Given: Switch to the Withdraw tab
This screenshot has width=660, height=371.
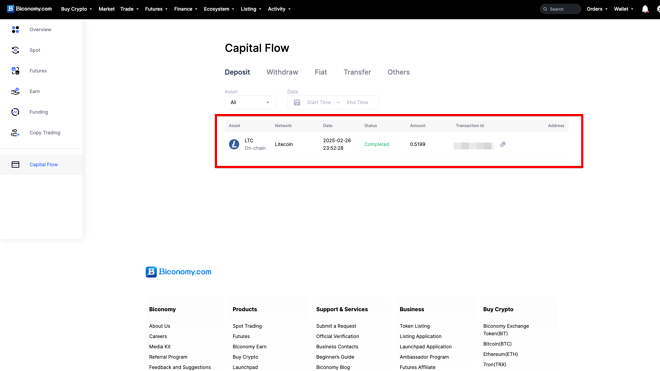Looking at the screenshot, I should click(282, 72).
